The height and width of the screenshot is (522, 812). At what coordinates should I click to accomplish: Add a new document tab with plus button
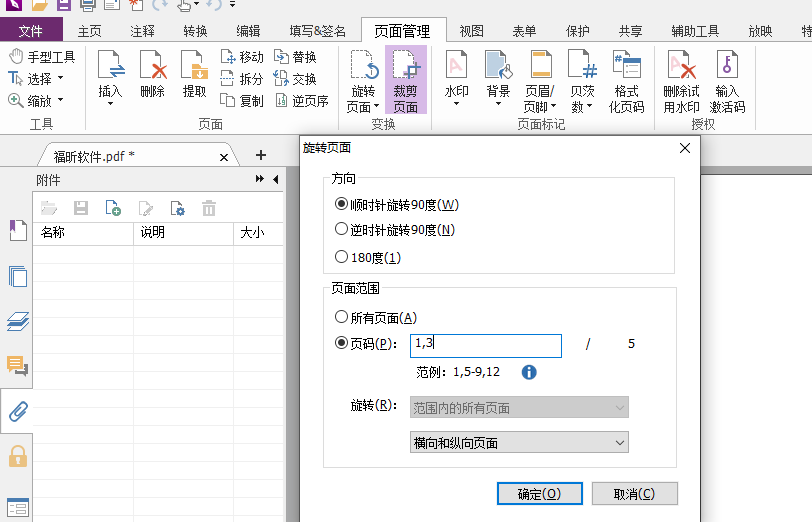click(x=261, y=155)
